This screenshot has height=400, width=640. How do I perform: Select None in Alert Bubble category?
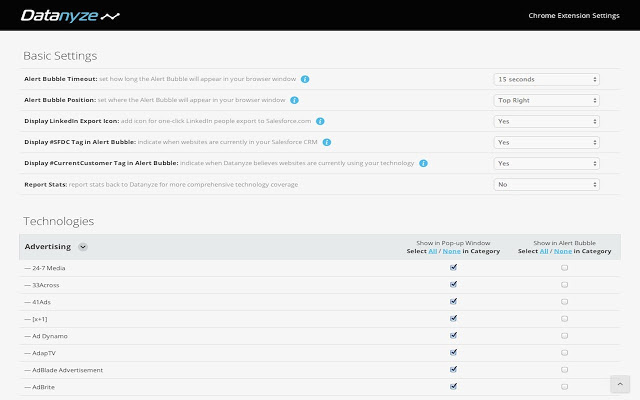coord(563,251)
